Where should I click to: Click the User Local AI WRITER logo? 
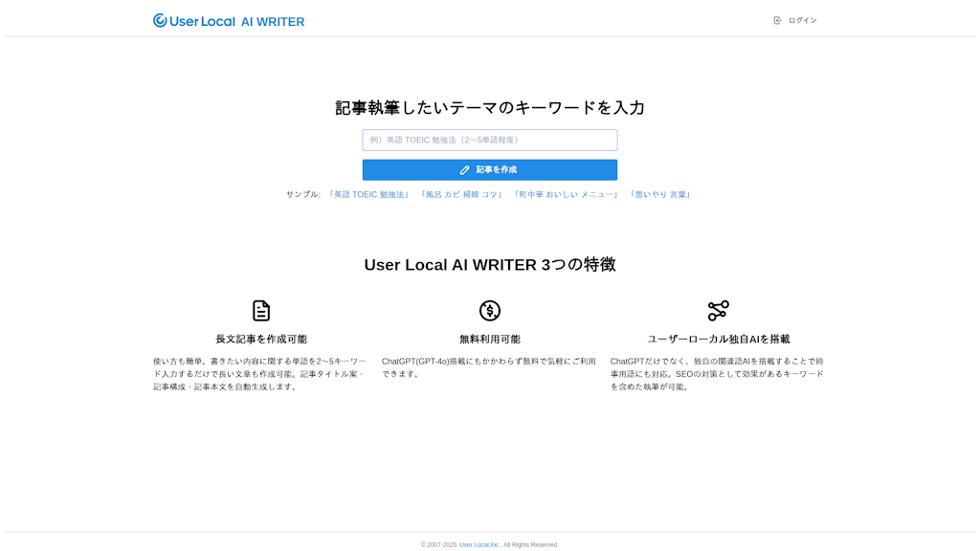pos(229,21)
